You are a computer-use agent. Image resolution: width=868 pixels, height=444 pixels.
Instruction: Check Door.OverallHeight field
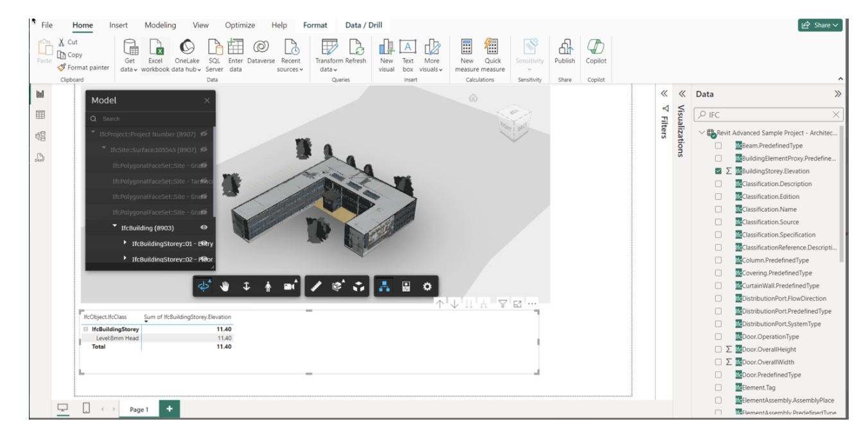[x=718, y=350]
